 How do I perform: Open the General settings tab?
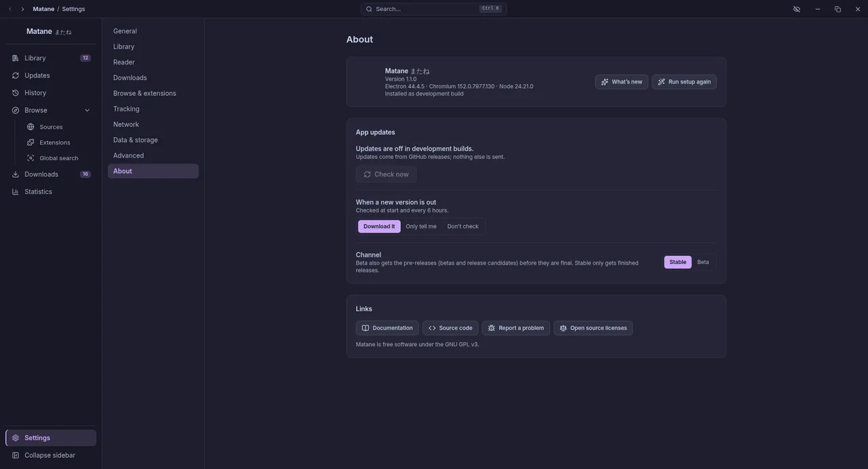[x=153, y=31]
